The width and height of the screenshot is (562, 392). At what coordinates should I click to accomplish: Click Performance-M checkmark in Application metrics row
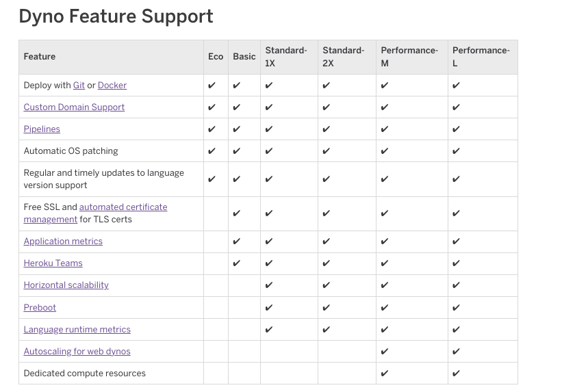coord(385,241)
